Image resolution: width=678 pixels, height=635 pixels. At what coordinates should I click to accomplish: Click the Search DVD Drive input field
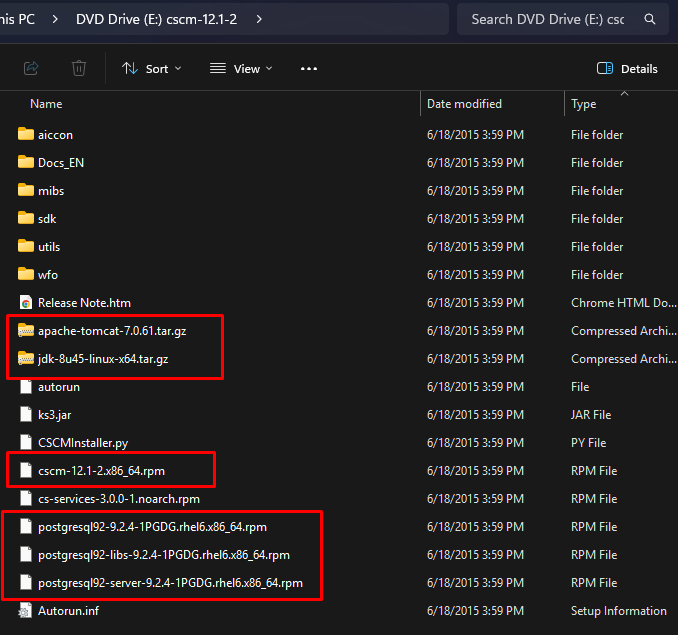click(548, 19)
